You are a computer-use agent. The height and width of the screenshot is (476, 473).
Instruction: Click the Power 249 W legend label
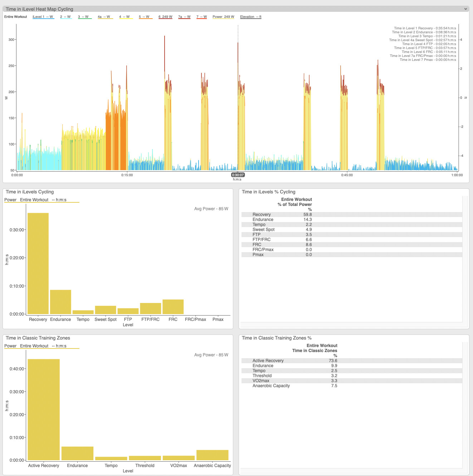pos(223,17)
